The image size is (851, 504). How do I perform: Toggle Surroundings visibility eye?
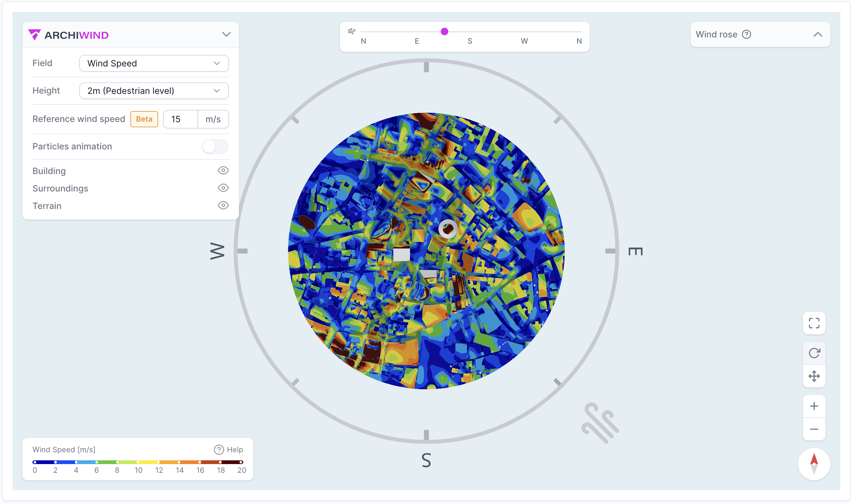[223, 188]
